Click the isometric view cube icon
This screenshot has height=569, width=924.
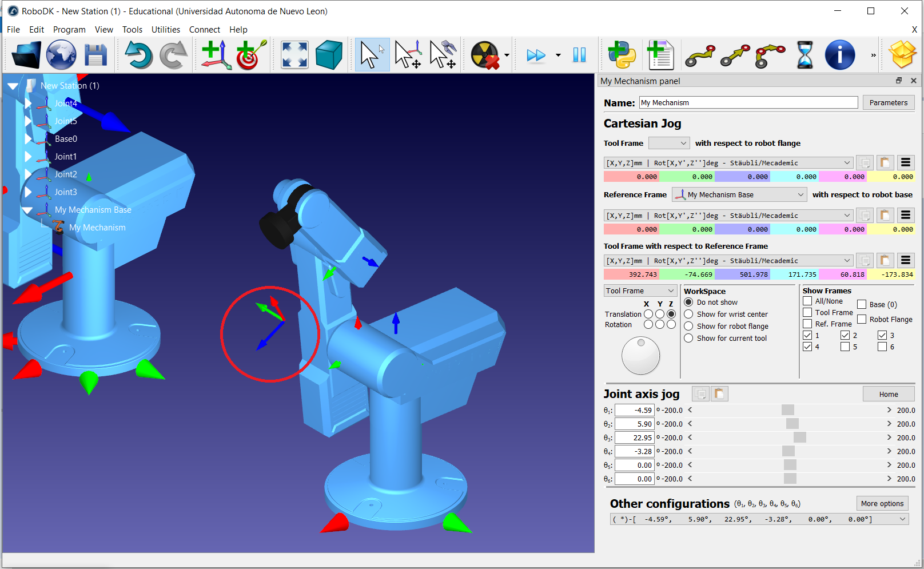(x=329, y=55)
